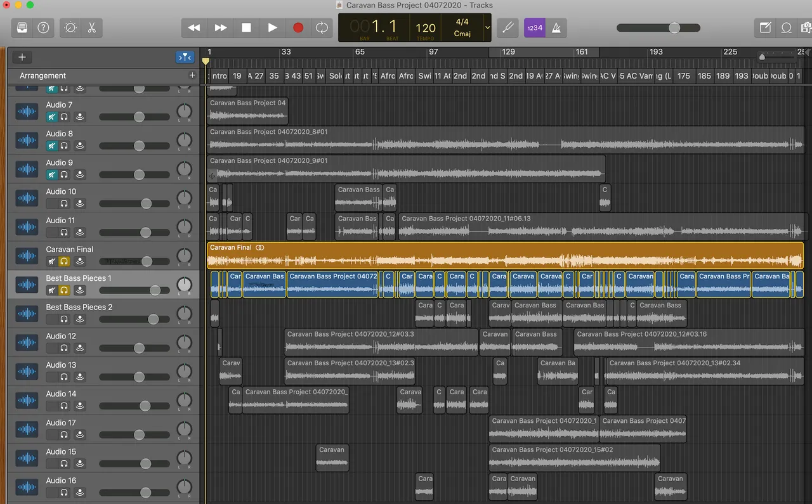Screen dimensions: 812x504
Task: Add a new track with plus button
Action: (22, 57)
